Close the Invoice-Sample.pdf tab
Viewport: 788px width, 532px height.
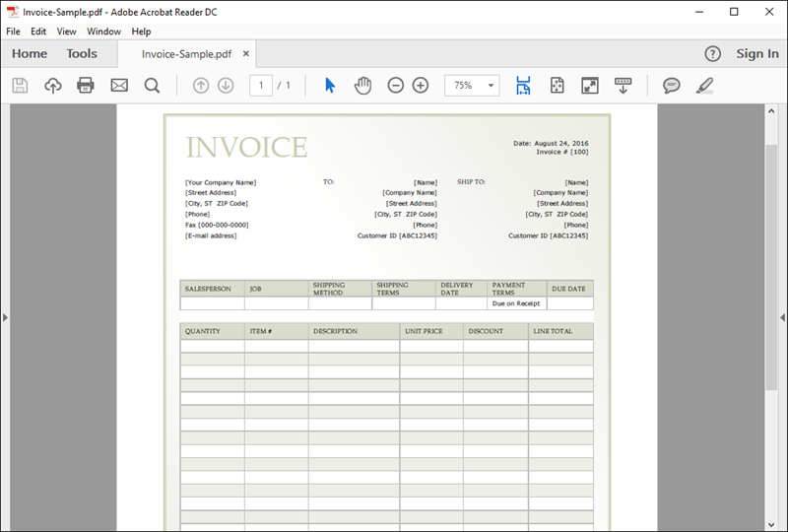(x=245, y=53)
